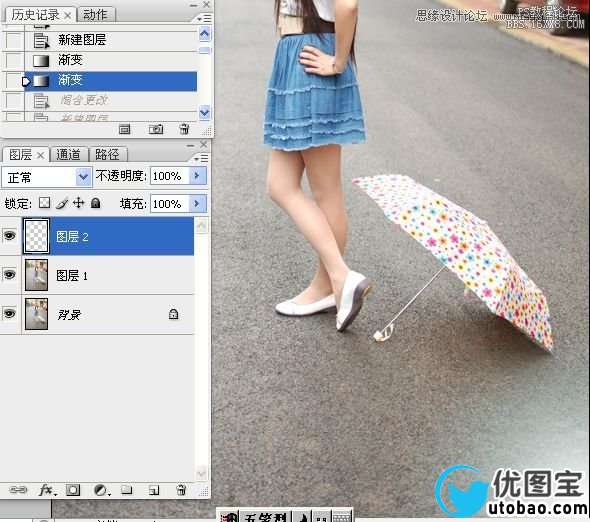Select the 背景 layer thumbnail
This screenshot has height=522, width=590.
click(36, 314)
